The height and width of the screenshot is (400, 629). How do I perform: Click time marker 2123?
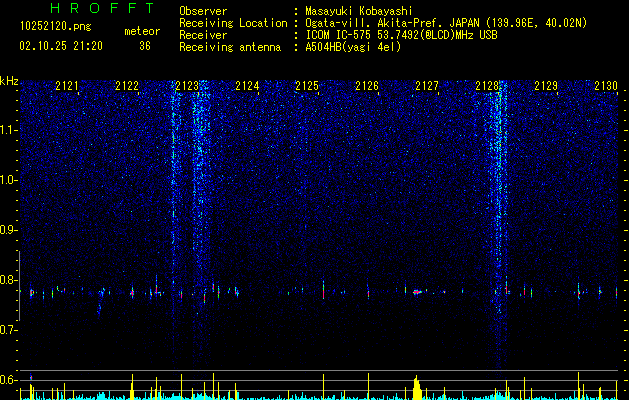(x=187, y=86)
